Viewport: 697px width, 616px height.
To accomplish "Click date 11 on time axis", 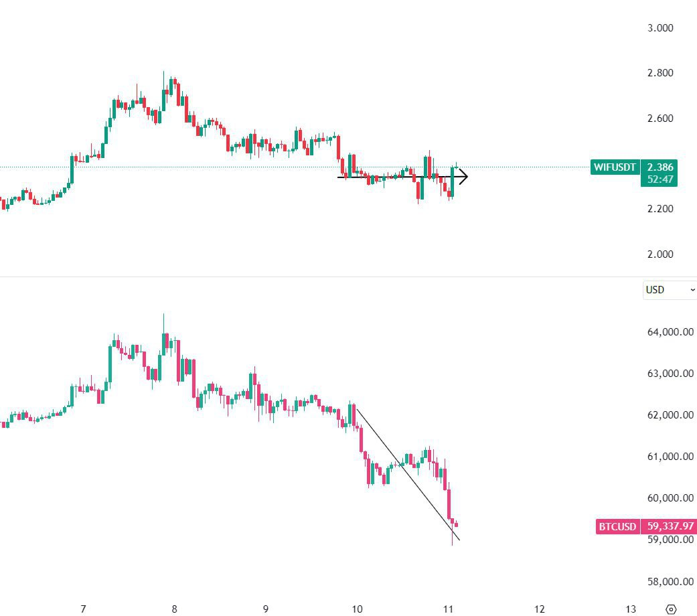I will coord(449,609).
